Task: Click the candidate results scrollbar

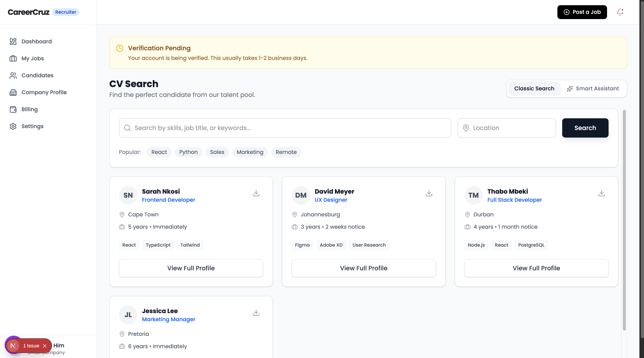Action: [624, 220]
